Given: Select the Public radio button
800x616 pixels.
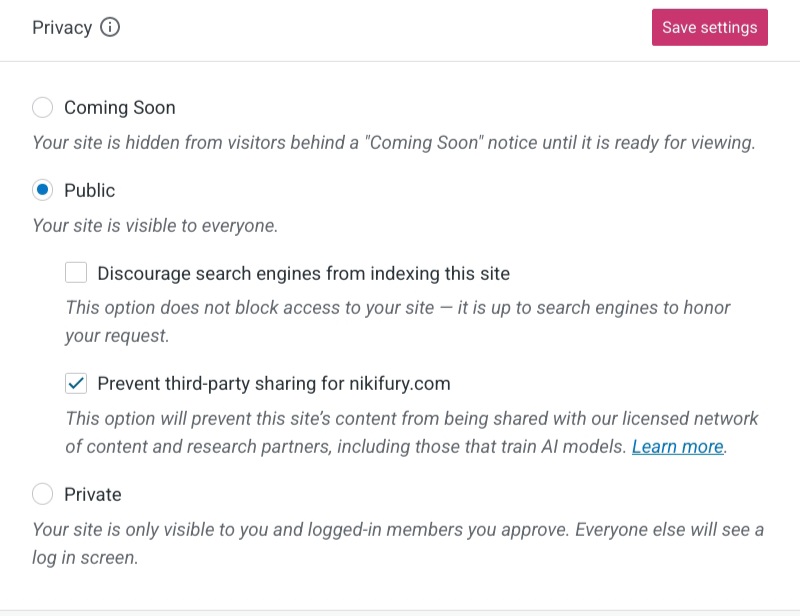Looking at the screenshot, I should (43, 190).
